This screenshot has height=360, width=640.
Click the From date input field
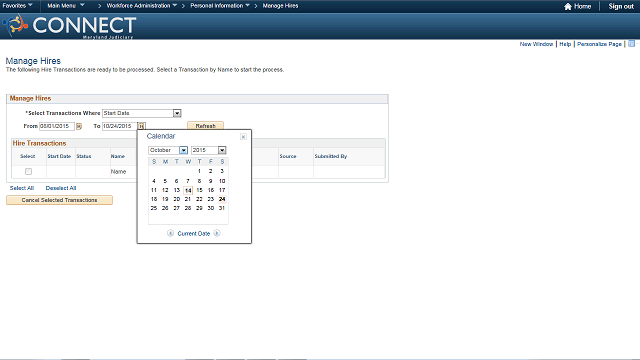[x=57, y=126]
